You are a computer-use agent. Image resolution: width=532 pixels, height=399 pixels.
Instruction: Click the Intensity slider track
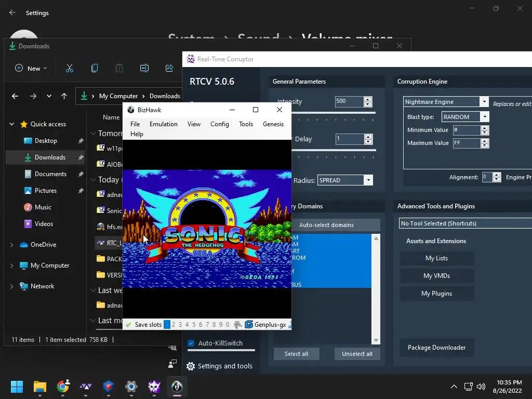334,113
